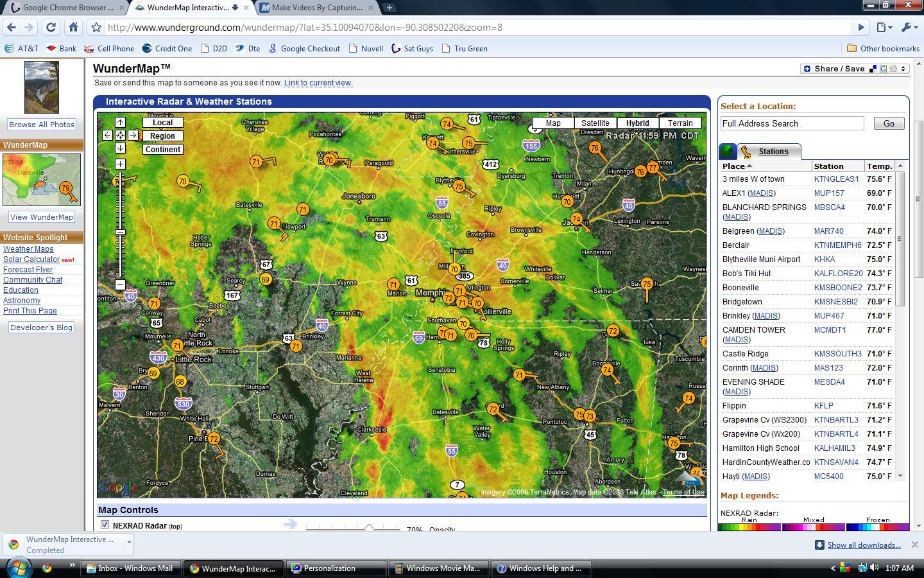Pan the map down with the arrow

pos(120,148)
